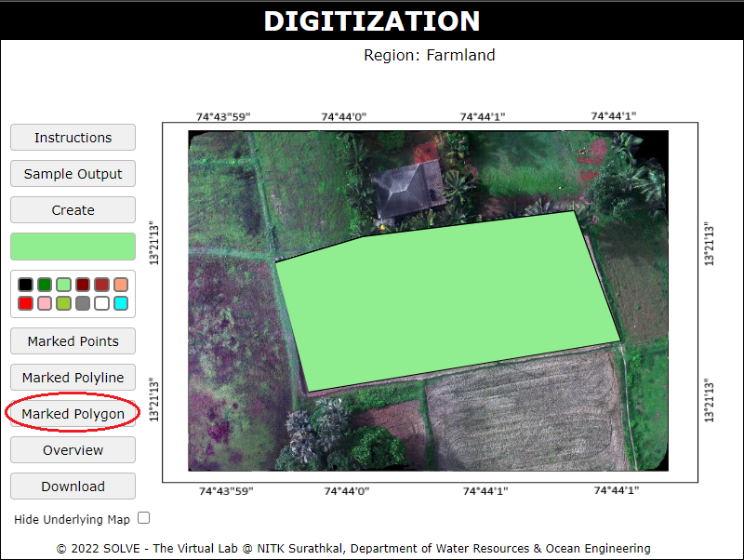
Task: Show the Marked Points
Action: (73, 341)
